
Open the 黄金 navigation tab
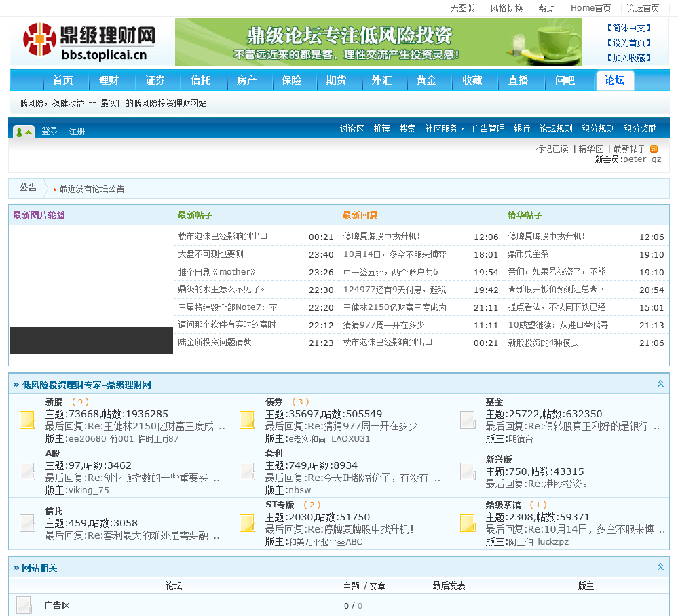pyautogui.click(x=426, y=81)
